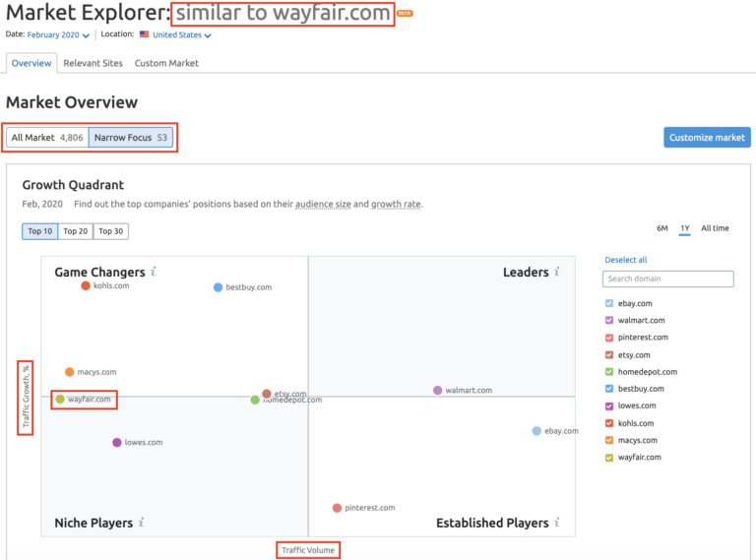Click the macys.com dot in the quadrant

click(x=70, y=372)
